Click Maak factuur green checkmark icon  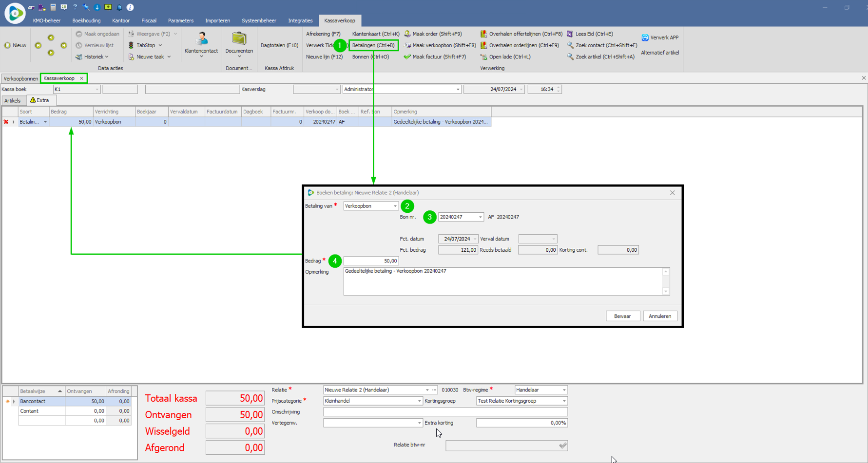pos(407,57)
